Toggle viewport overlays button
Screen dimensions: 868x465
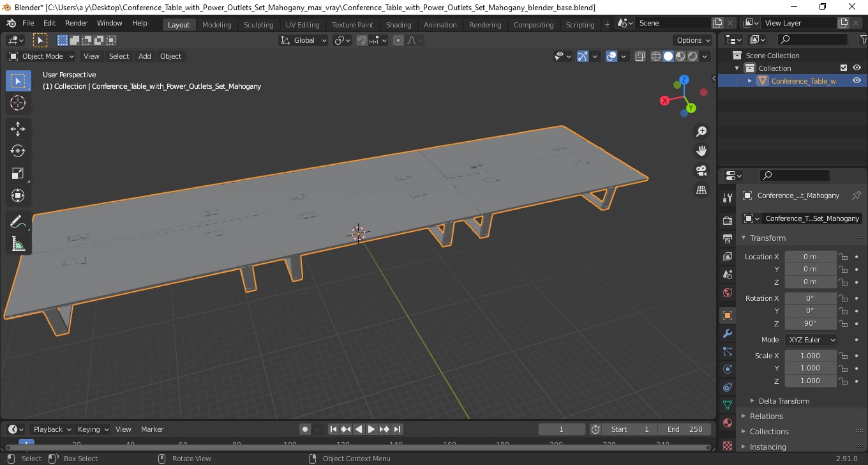click(611, 56)
